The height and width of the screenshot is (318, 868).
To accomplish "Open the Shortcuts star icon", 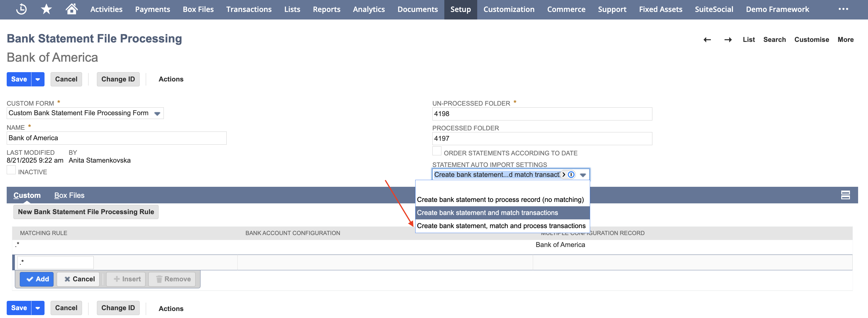I will tap(46, 9).
